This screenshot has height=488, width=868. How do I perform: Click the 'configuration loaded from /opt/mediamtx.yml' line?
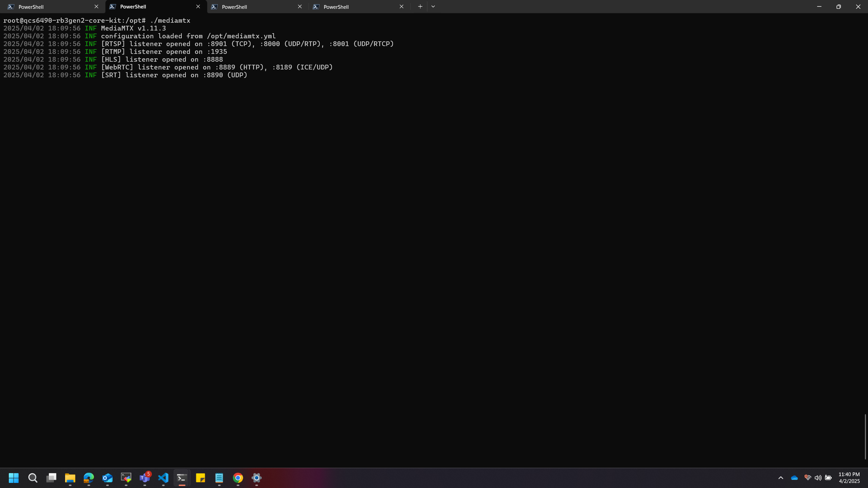coord(140,36)
